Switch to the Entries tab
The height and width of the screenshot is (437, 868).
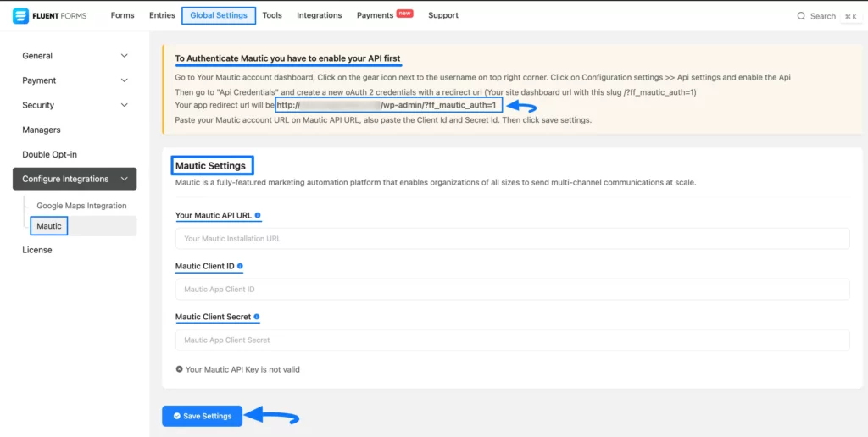coord(162,15)
